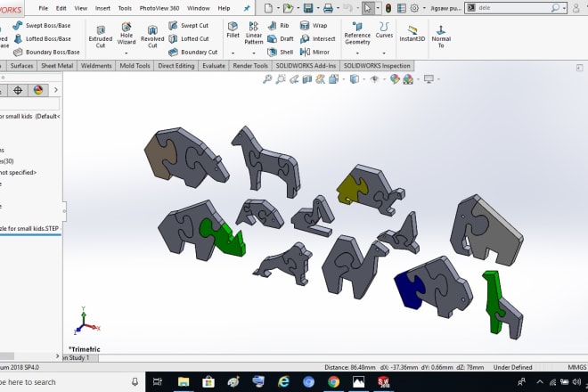
Task: Select the Extruded Cut tool
Action: 99,34
